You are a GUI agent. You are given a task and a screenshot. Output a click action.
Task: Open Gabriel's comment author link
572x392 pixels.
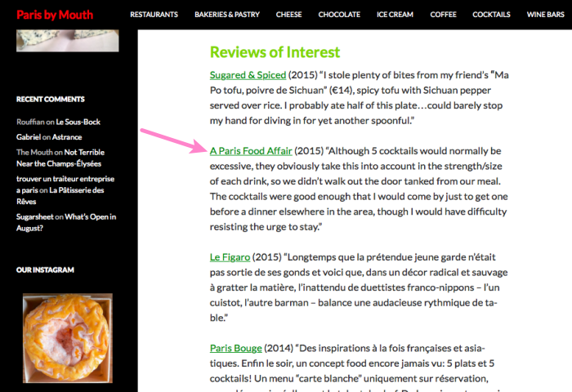[x=29, y=137]
